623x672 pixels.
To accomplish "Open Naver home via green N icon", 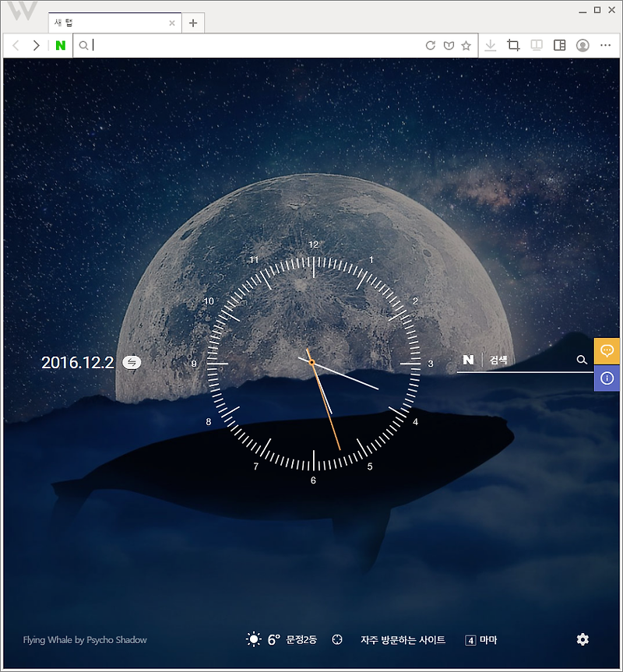I will point(61,45).
